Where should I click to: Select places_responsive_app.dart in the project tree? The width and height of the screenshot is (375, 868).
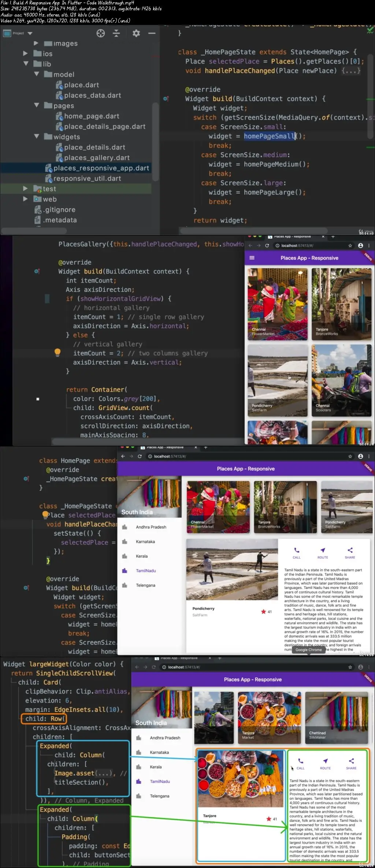click(97, 168)
